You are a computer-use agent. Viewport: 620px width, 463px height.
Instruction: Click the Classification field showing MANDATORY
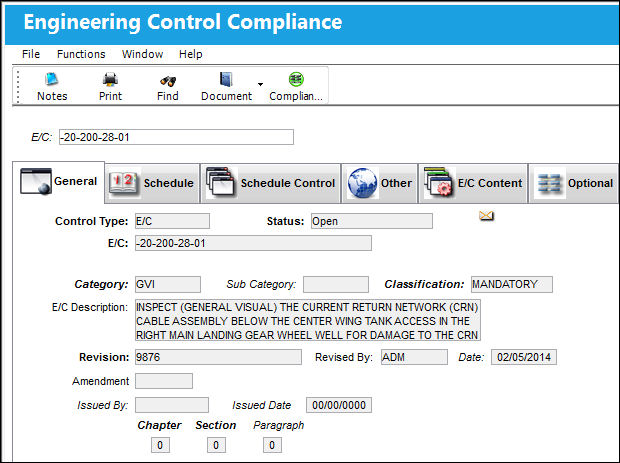pos(512,284)
